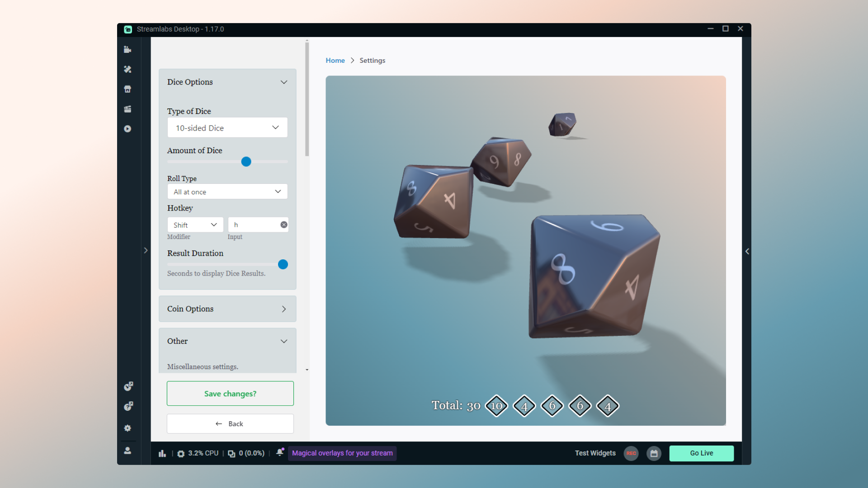Click the schedule stream calendar icon
The image size is (868, 488).
click(x=654, y=453)
